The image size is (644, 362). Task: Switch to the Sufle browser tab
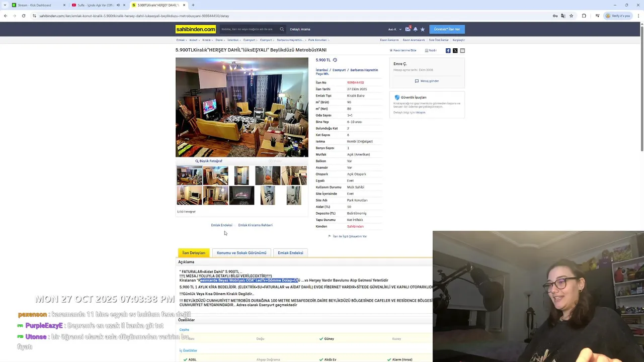(98, 5)
